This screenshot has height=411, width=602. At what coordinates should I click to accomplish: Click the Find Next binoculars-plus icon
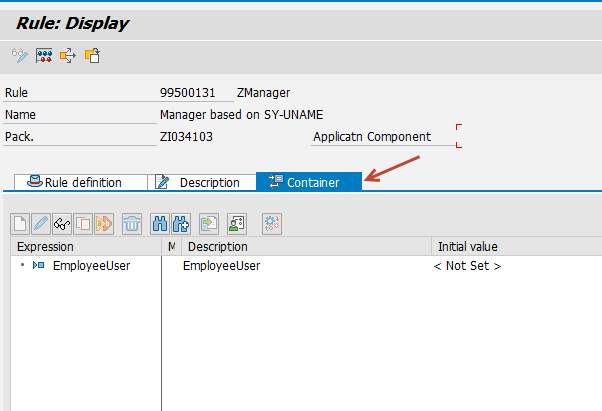[181, 223]
